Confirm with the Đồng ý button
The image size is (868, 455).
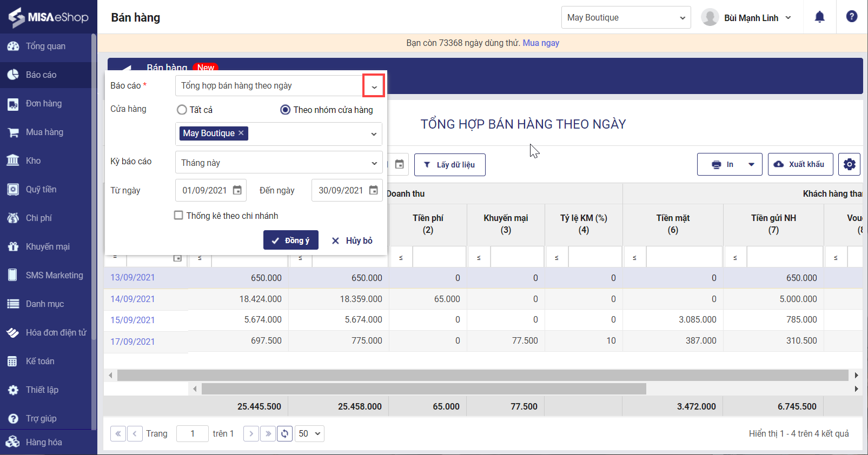point(291,240)
